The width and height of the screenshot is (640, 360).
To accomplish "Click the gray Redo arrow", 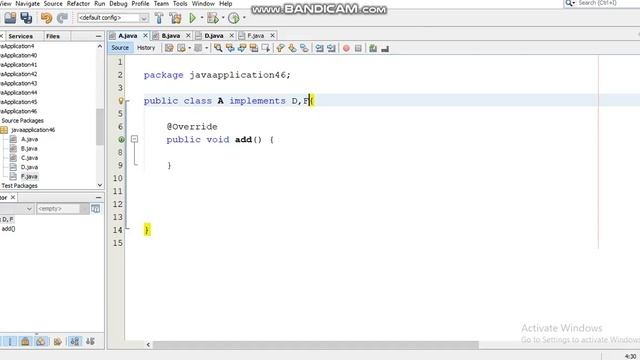I will coord(62,18).
